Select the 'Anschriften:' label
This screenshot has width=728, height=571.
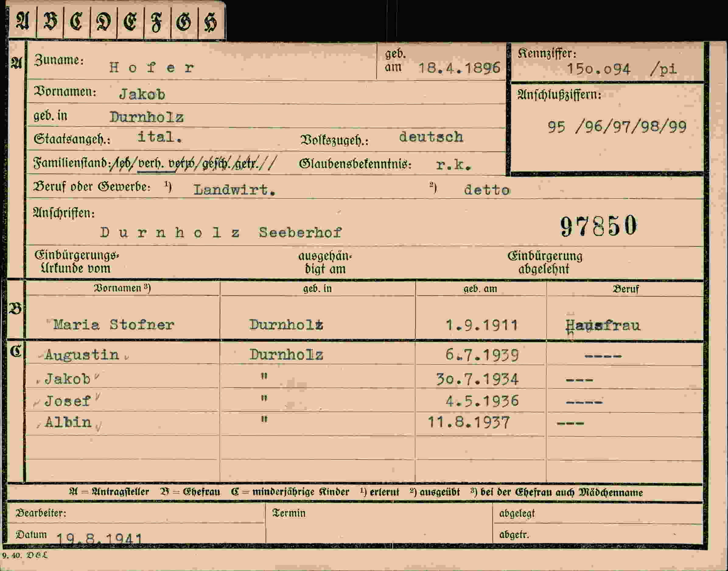click(x=64, y=213)
